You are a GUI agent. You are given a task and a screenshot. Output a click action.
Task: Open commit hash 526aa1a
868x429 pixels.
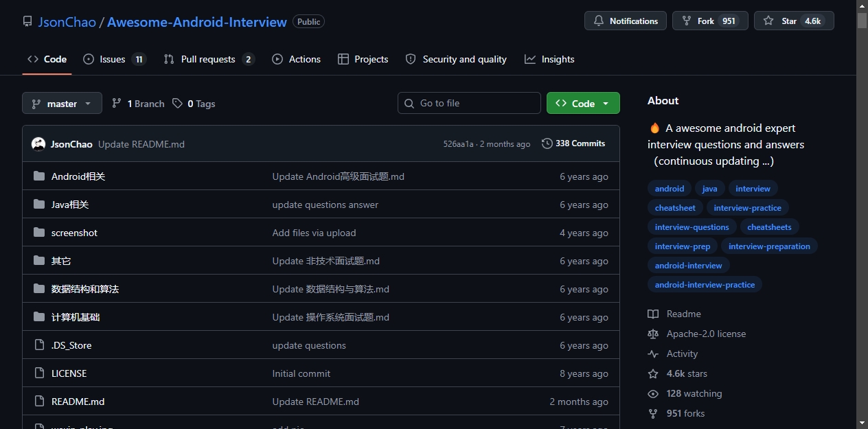[458, 144]
